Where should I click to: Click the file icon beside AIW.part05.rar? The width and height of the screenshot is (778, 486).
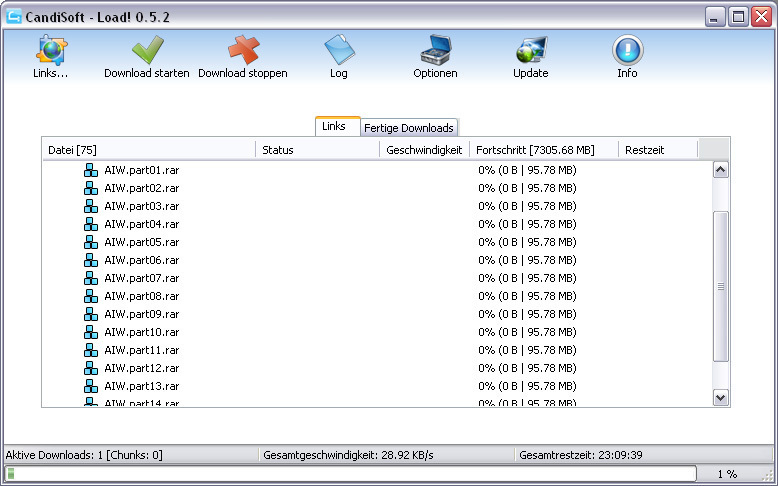tap(91, 242)
